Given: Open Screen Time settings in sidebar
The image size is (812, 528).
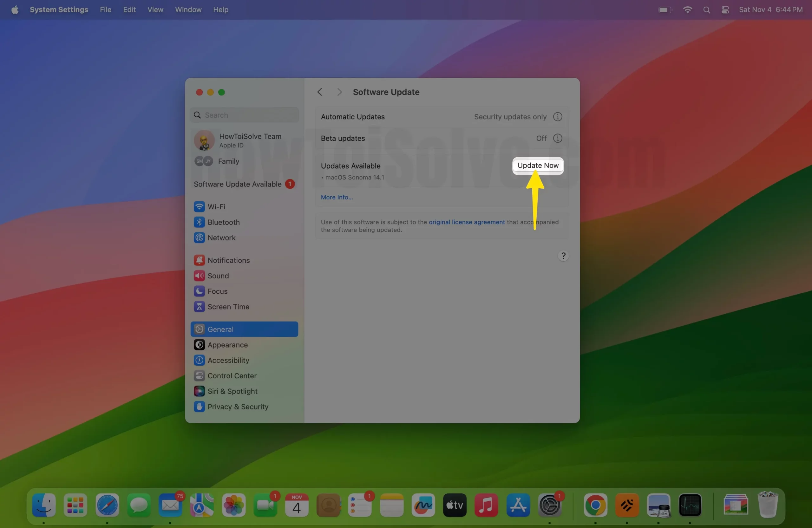Looking at the screenshot, I should 244,307.
